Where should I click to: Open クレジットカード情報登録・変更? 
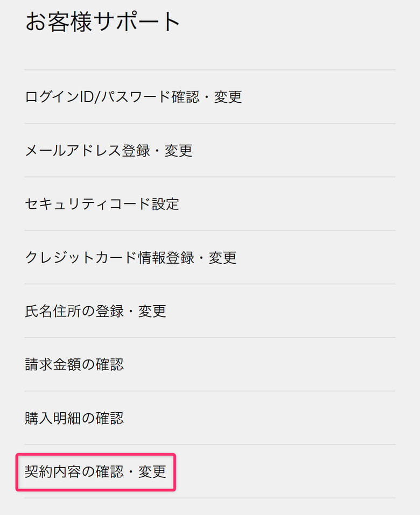click(x=131, y=257)
